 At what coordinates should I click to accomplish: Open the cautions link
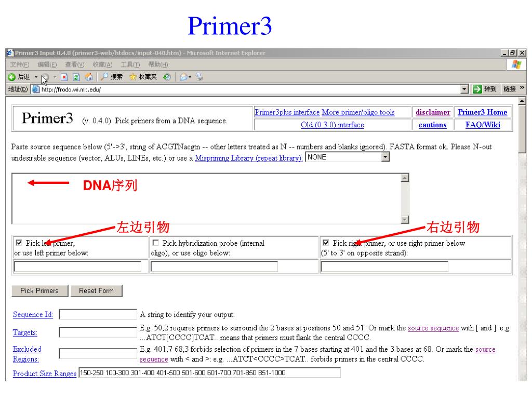point(433,125)
